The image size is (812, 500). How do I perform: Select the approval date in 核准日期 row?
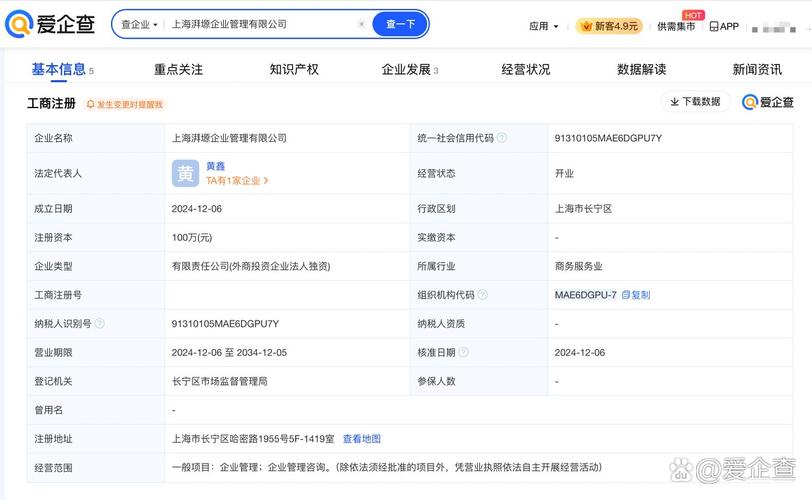click(579, 352)
